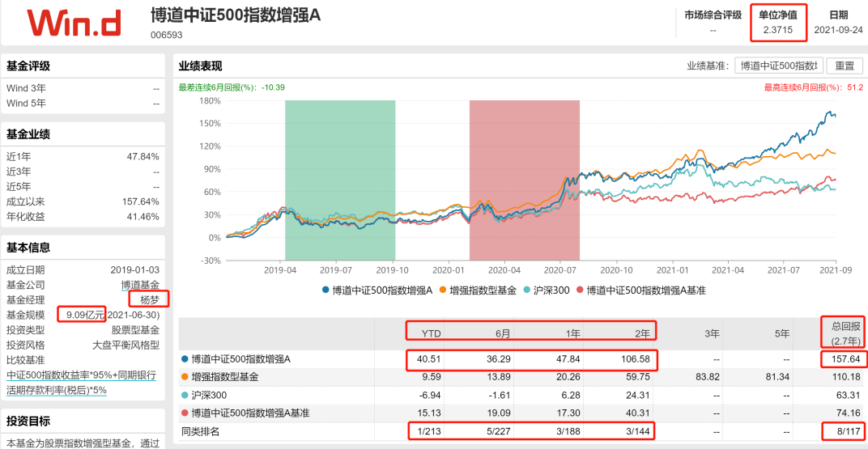This screenshot has height=449, width=868.
Task: Click unit net value 2.3715
Action: (778, 31)
